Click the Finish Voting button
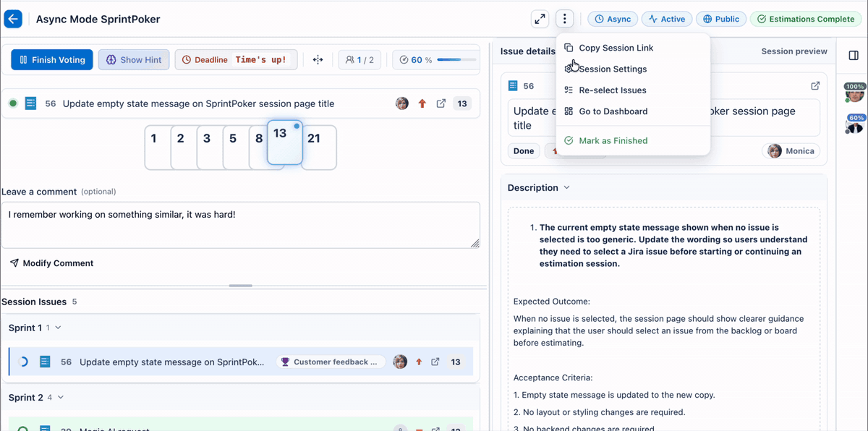The height and width of the screenshot is (431, 868). pyautogui.click(x=52, y=60)
